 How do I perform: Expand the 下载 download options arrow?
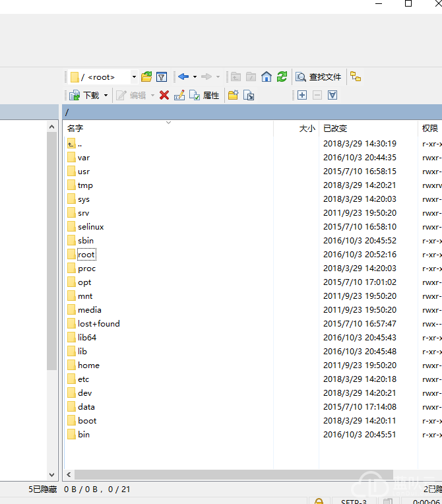point(106,96)
